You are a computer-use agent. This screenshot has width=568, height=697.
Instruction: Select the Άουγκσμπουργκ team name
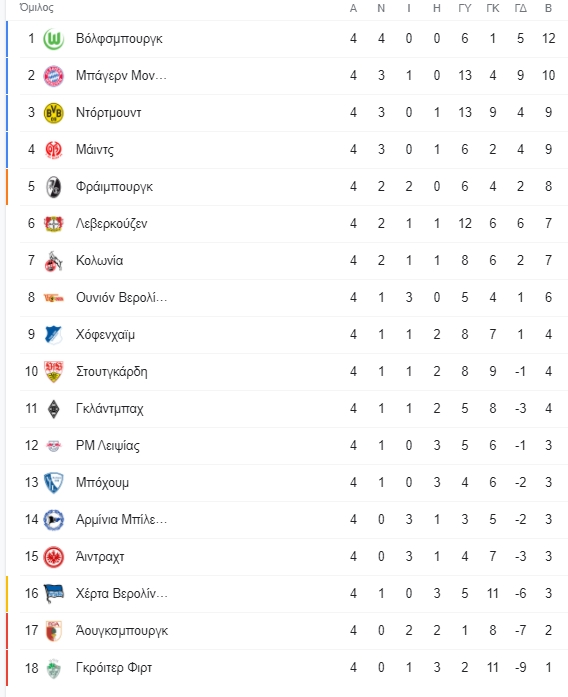(x=122, y=631)
